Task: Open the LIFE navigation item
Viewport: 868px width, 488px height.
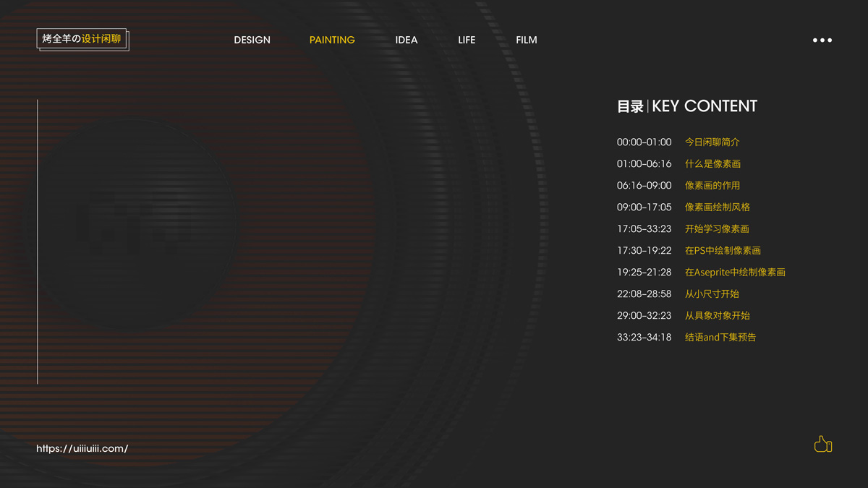Action: point(467,40)
